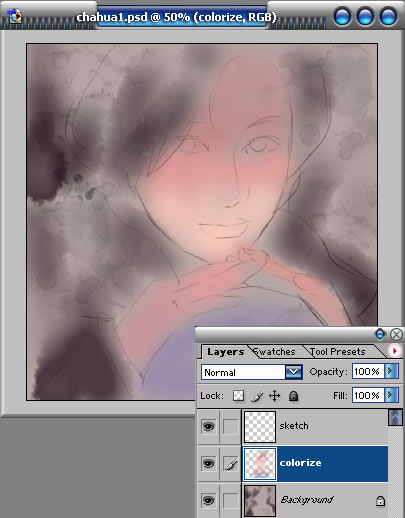Image resolution: width=405 pixels, height=518 pixels.
Task: Select the Background layer thumbnail
Action: click(260, 501)
